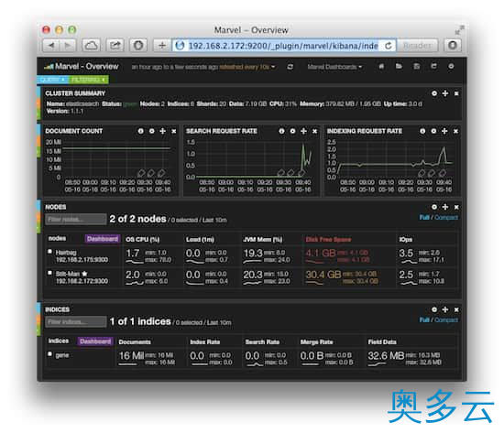Reload the page from the address bar

point(389,46)
